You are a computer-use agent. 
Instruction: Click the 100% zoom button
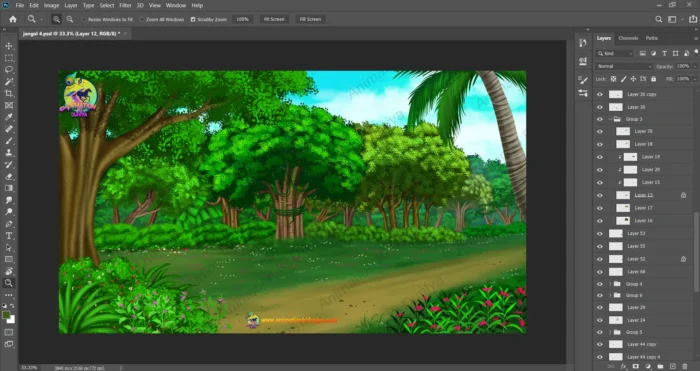point(242,19)
